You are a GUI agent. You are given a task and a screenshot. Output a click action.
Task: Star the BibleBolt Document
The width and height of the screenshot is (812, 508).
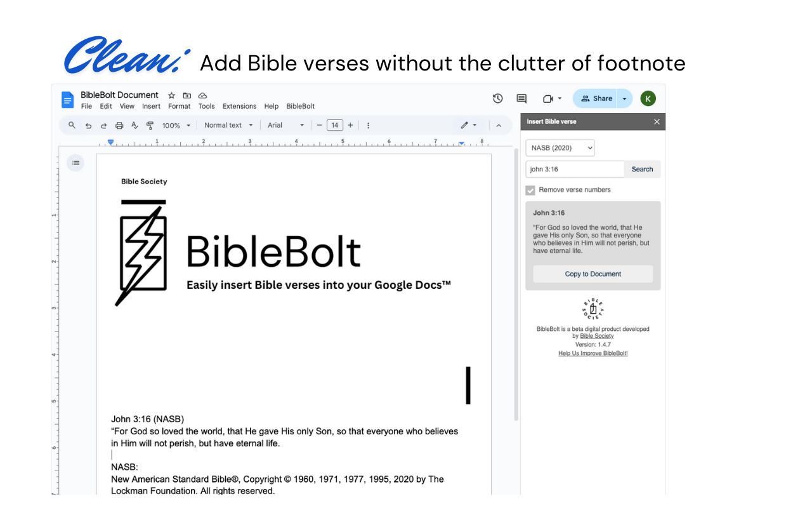pyautogui.click(x=171, y=95)
